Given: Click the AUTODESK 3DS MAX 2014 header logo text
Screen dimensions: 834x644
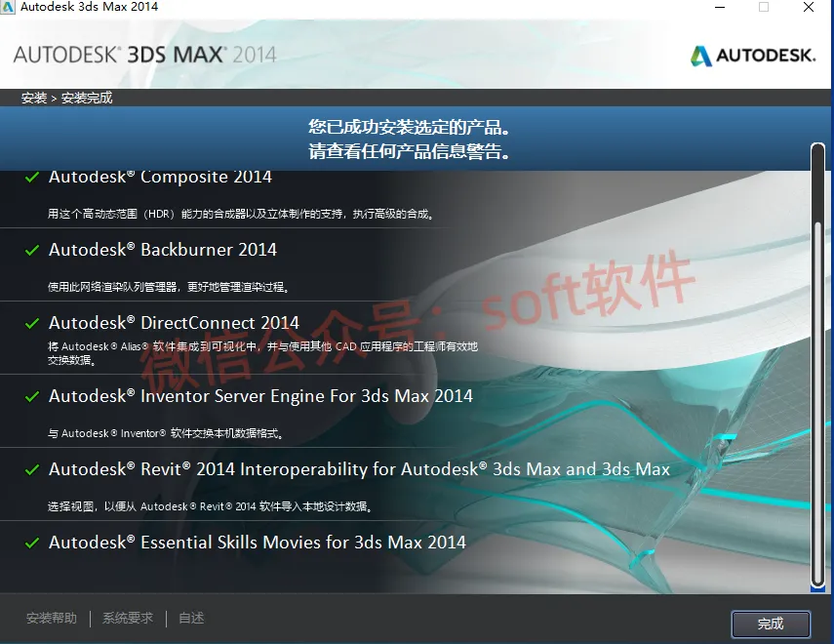Looking at the screenshot, I should coord(144,55).
